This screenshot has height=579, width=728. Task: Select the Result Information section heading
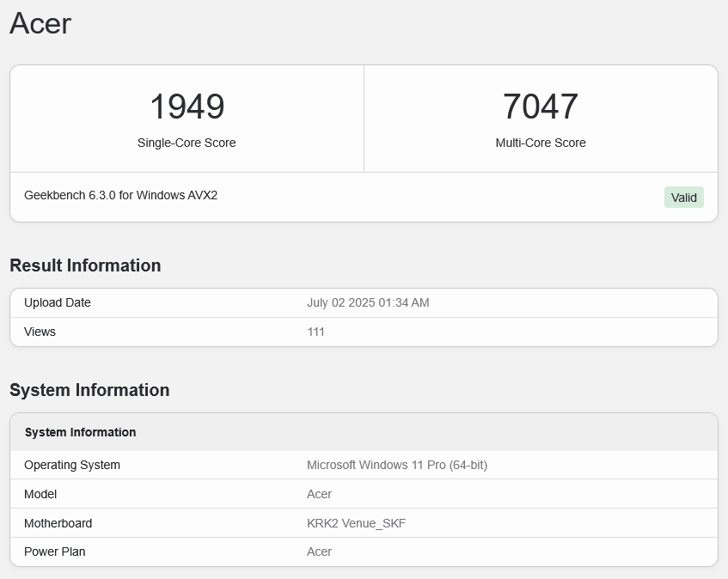point(84,265)
